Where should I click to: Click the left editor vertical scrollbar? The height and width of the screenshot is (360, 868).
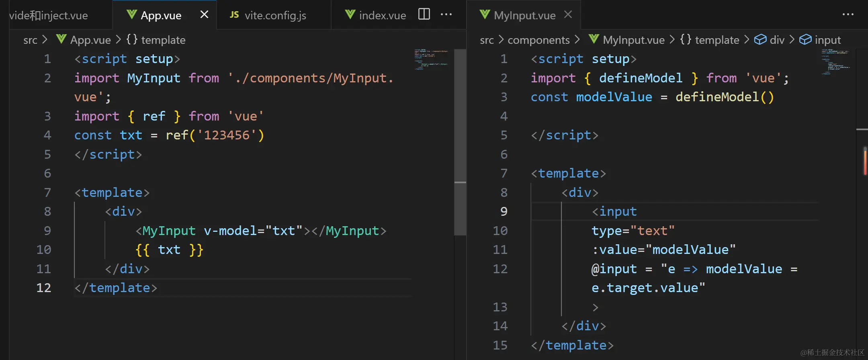pyautogui.click(x=460, y=142)
